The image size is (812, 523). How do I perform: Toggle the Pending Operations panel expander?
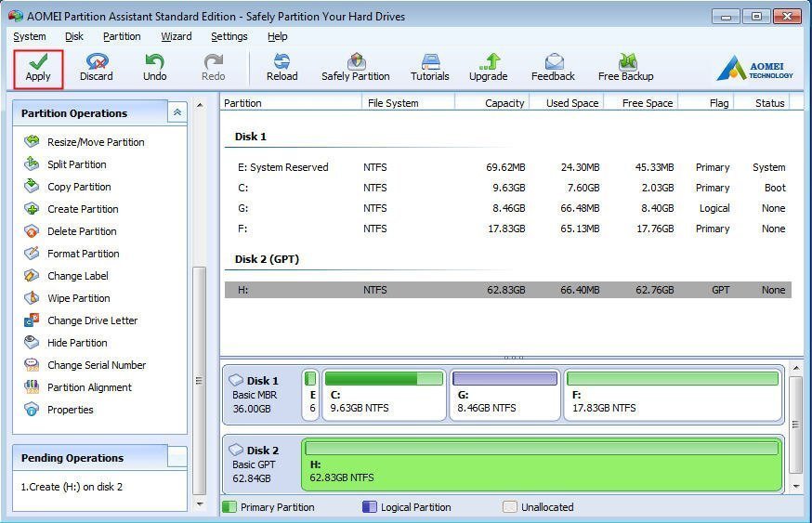[177, 457]
